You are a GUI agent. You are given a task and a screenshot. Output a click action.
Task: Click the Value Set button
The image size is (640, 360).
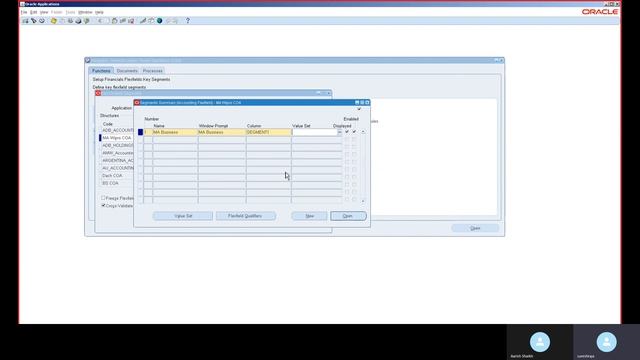pyautogui.click(x=183, y=216)
